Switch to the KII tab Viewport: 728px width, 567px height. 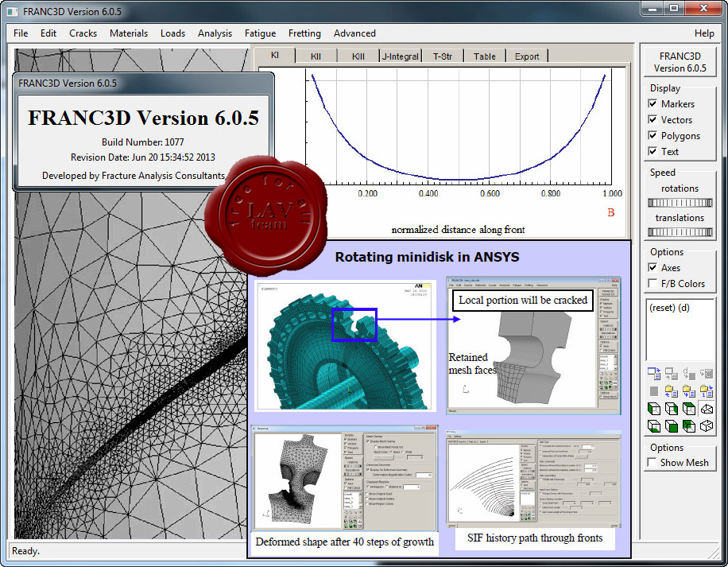tap(316, 56)
